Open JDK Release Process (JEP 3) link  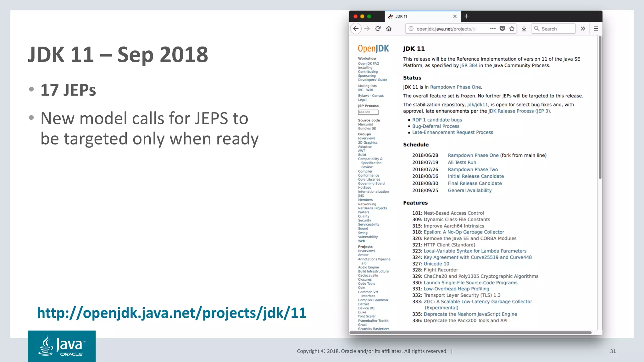point(519,111)
